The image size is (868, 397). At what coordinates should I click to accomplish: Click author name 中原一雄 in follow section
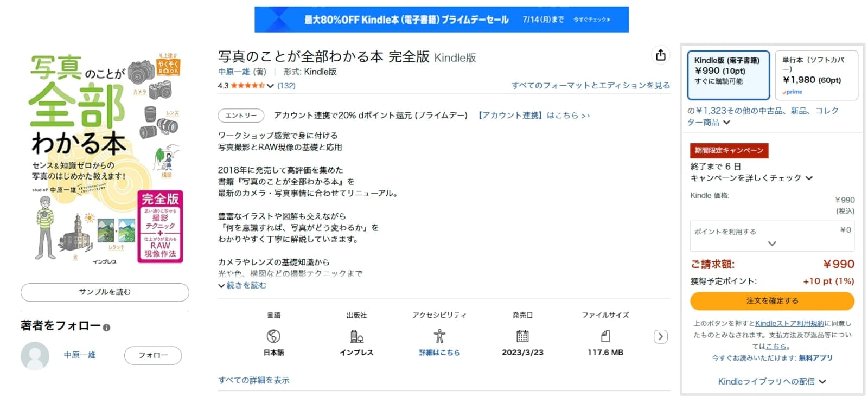[x=80, y=355]
